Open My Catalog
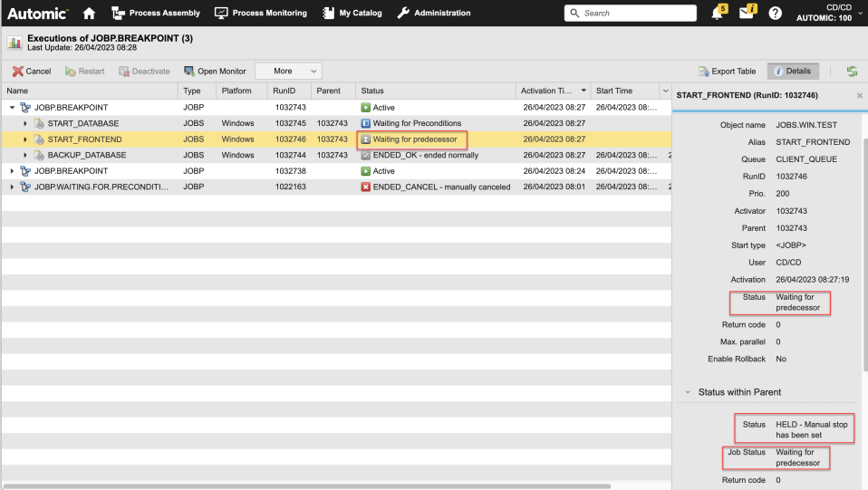The image size is (868, 490). click(352, 13)
